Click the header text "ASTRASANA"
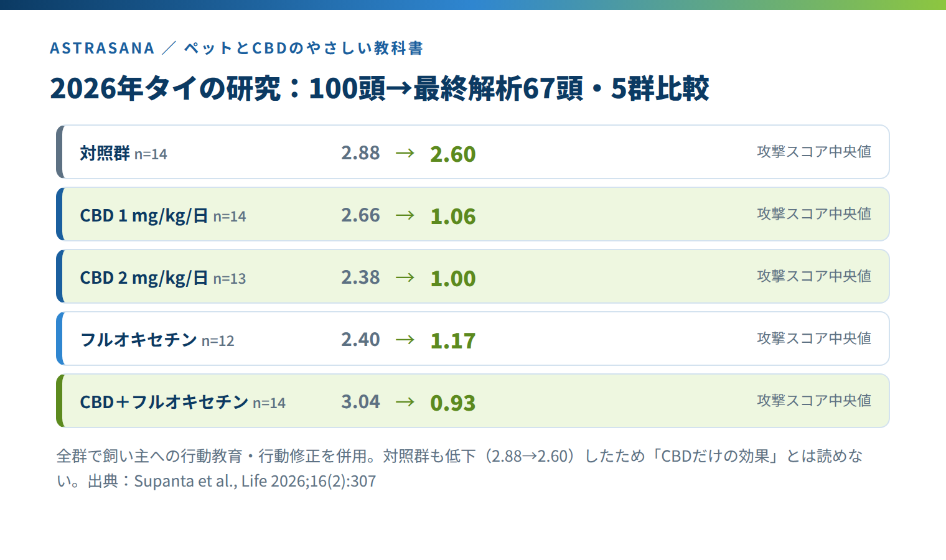Image resolution: width=946 pixels, height=560 pixels. tap(102, 48)
